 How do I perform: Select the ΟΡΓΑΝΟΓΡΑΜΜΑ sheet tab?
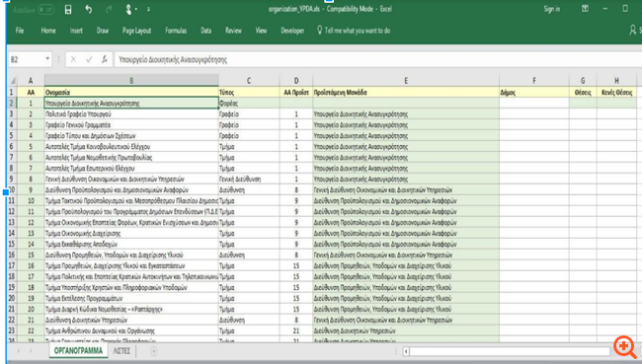tap(78, 351)
